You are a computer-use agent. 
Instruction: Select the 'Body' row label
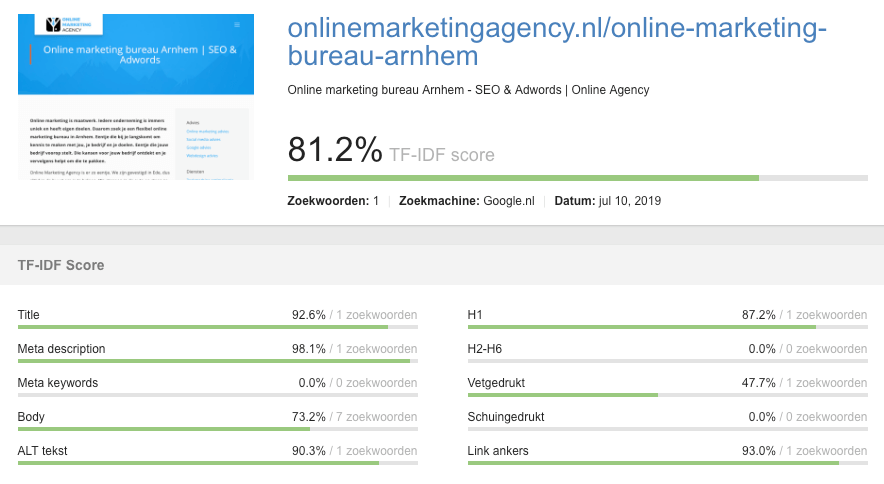click(31, 417)
